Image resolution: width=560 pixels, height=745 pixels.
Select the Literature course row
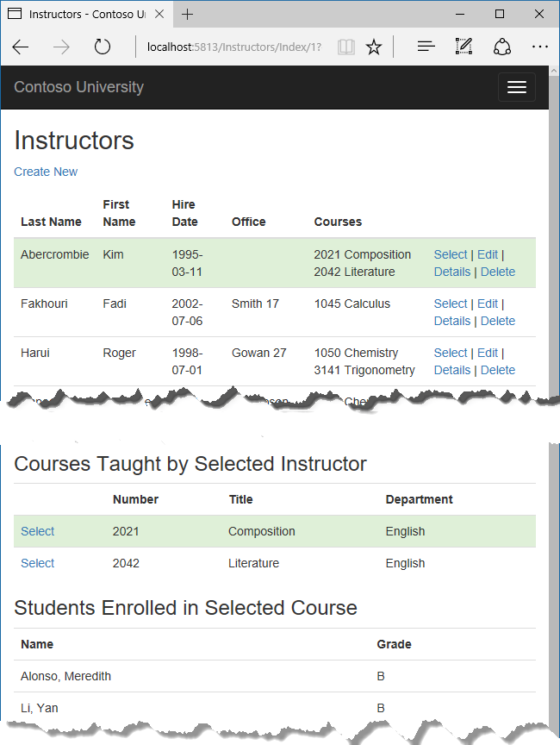click(37, 563)
